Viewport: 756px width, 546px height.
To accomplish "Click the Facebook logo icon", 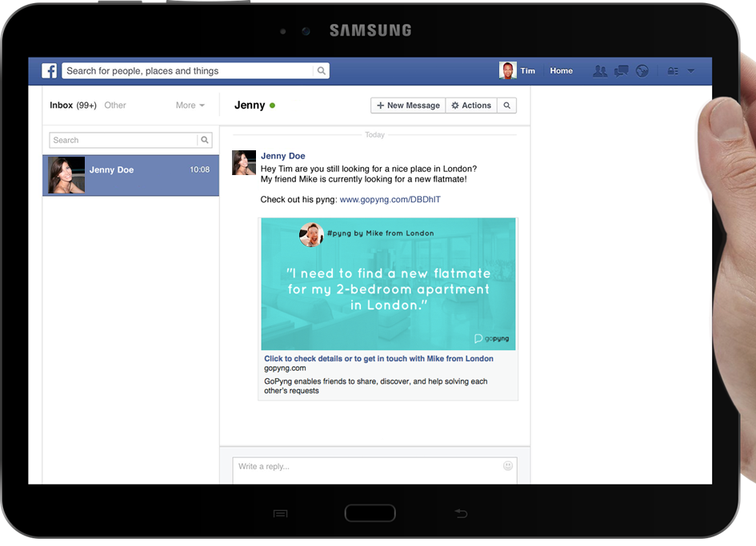I will point(49,71).
